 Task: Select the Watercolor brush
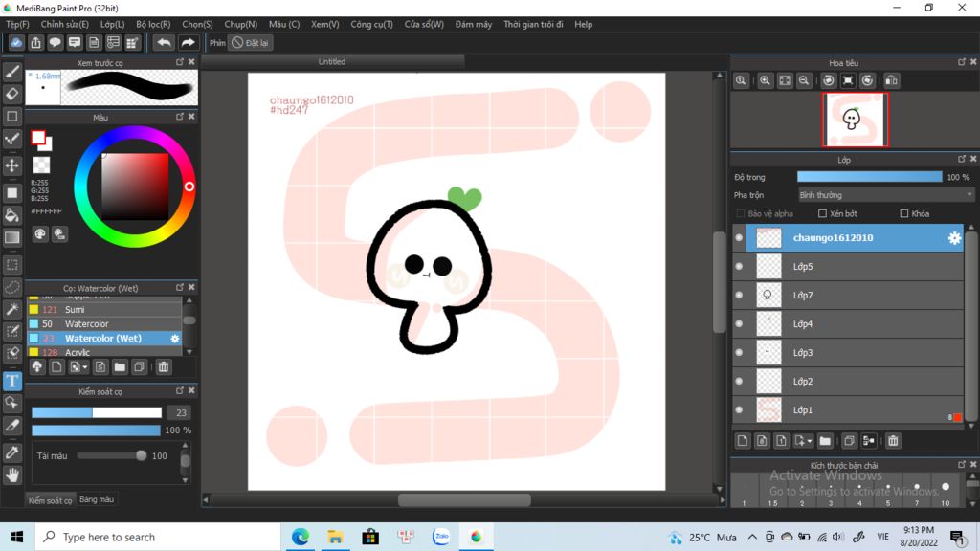coord(104,324)
